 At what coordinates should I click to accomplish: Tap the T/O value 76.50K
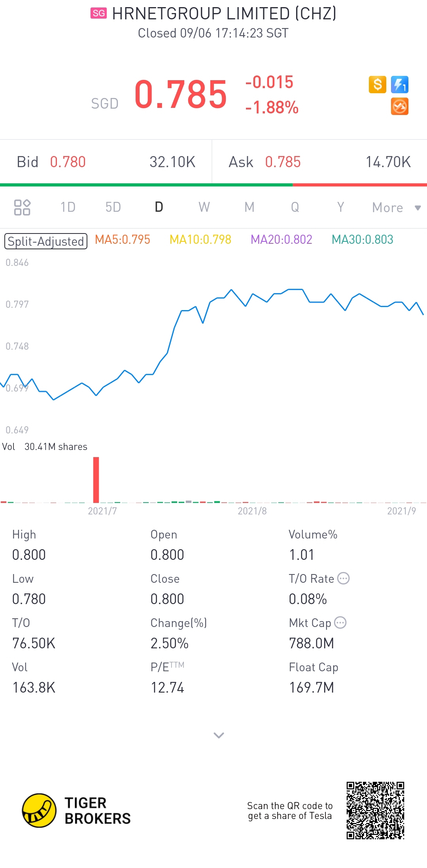tap(34, 644)
